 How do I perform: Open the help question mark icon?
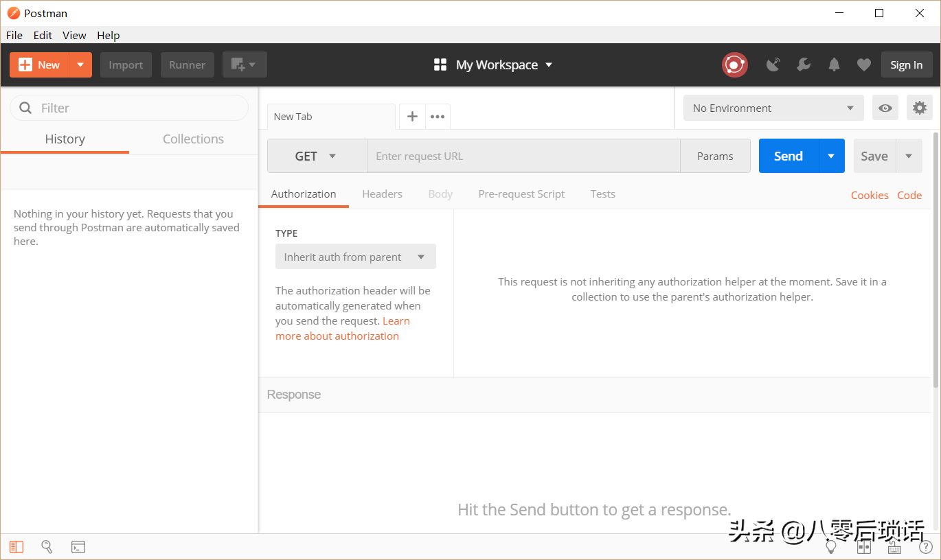click(x=925, y=547)
